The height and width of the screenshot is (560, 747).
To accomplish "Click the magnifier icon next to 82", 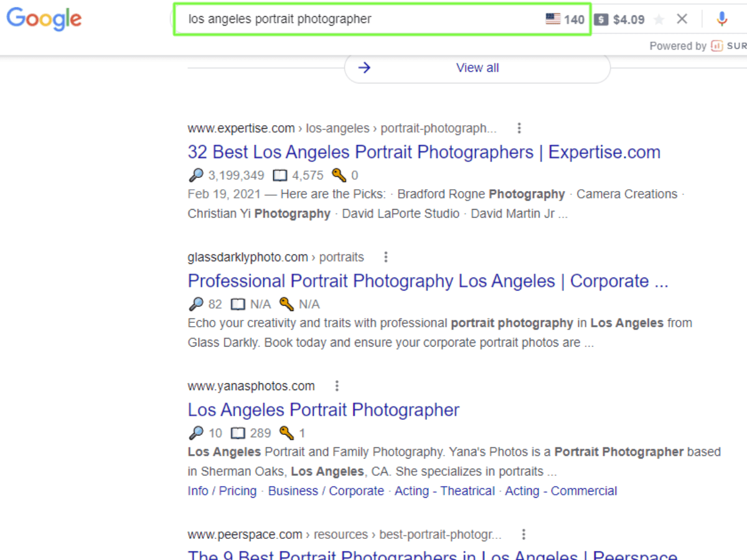I will [196, 304].
